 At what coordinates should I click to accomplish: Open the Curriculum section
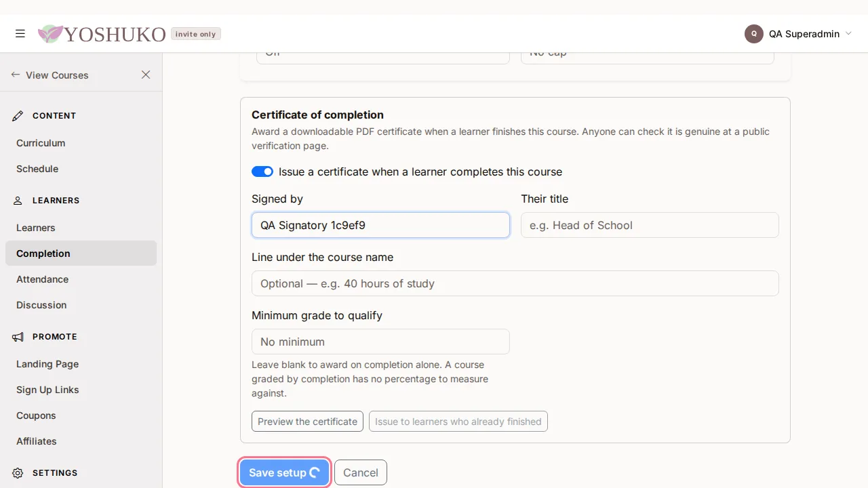click(81, 143)
